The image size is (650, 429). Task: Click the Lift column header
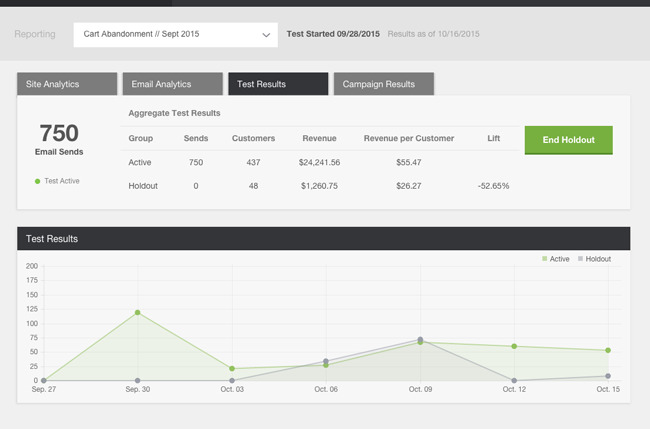pyautogui.click(x=493, y=138)
